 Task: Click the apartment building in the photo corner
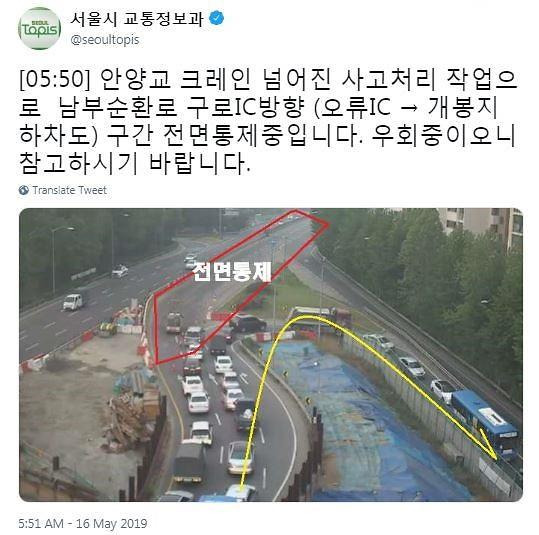point(483,227)
